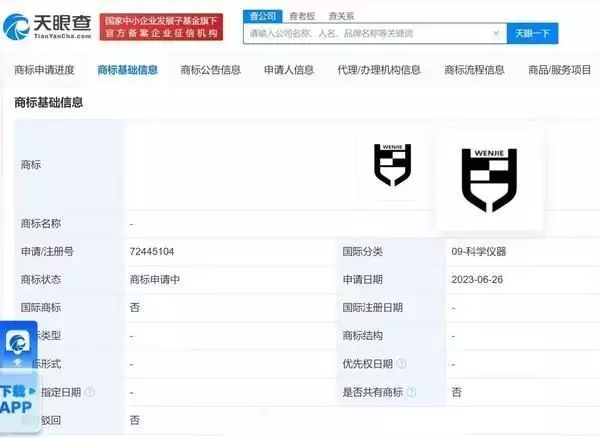Go to 商标流程信息 tab
The width and height of the screenshot is (600, 438).
pos(474,70)
